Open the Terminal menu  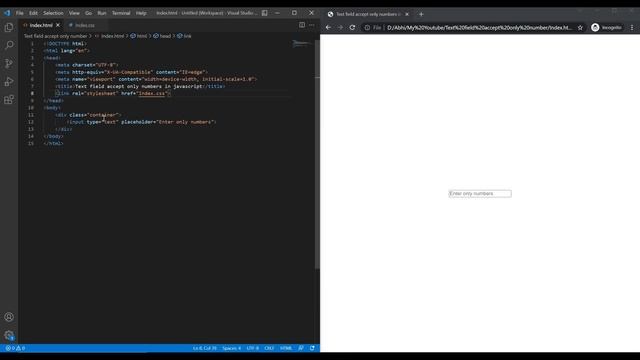pyautogui.click(x=121, y=13)
